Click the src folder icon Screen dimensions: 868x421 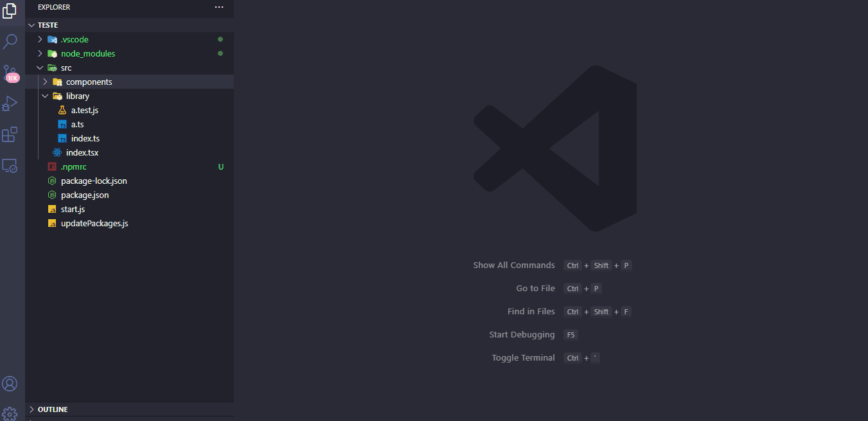coord(52,67)
